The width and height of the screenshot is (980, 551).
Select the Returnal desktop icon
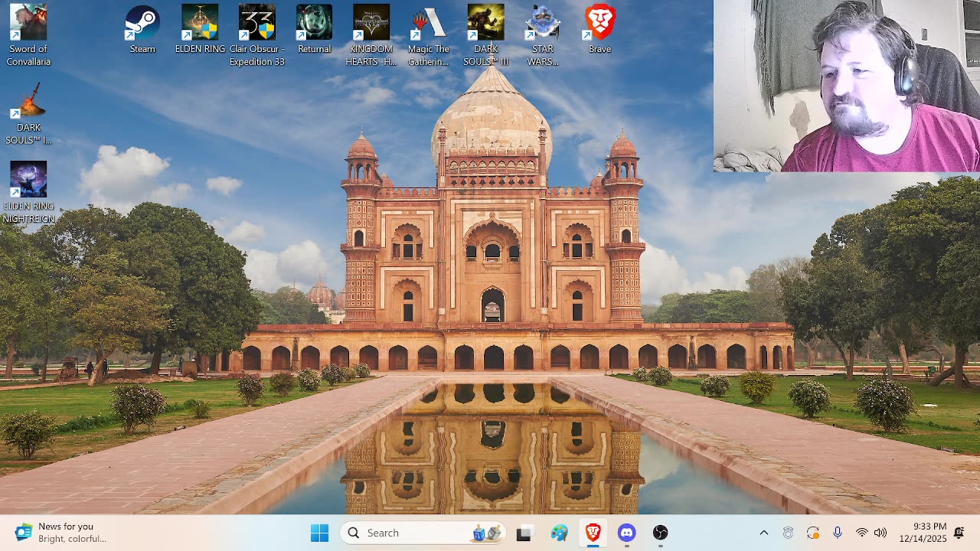click(314, 30)
